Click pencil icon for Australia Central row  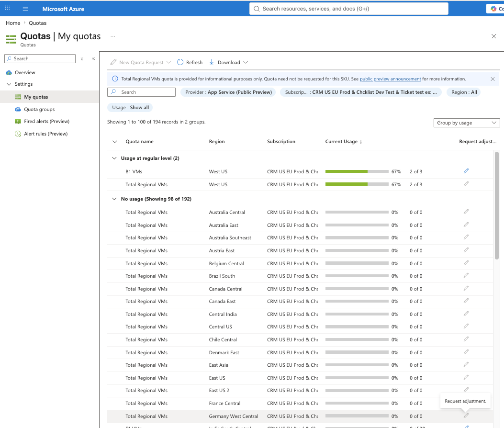tap(466, 212)
